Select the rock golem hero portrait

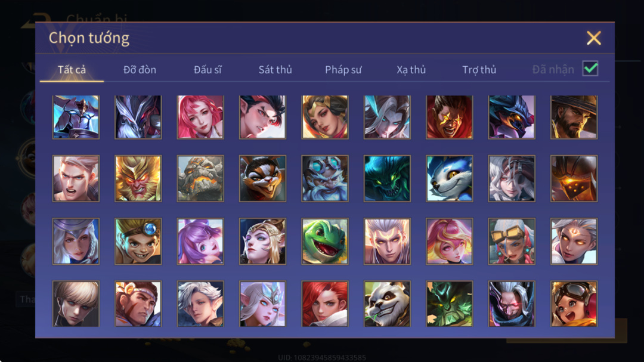(x=200, y=178)
